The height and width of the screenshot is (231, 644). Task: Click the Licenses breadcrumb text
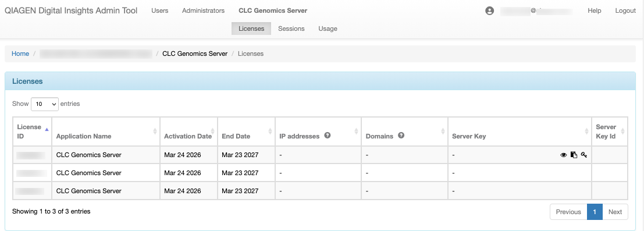click(251, 54)
